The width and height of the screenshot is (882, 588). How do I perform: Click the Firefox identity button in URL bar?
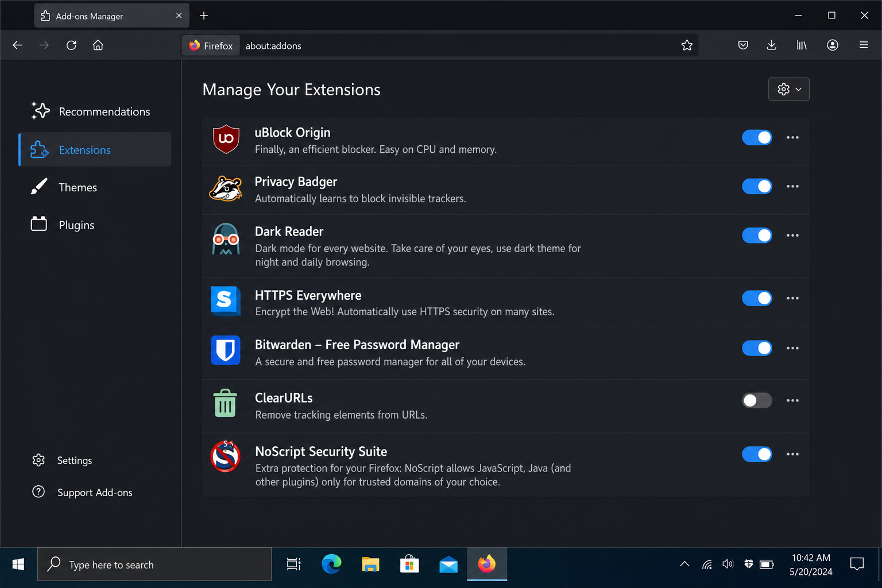(x=211, y=45)
